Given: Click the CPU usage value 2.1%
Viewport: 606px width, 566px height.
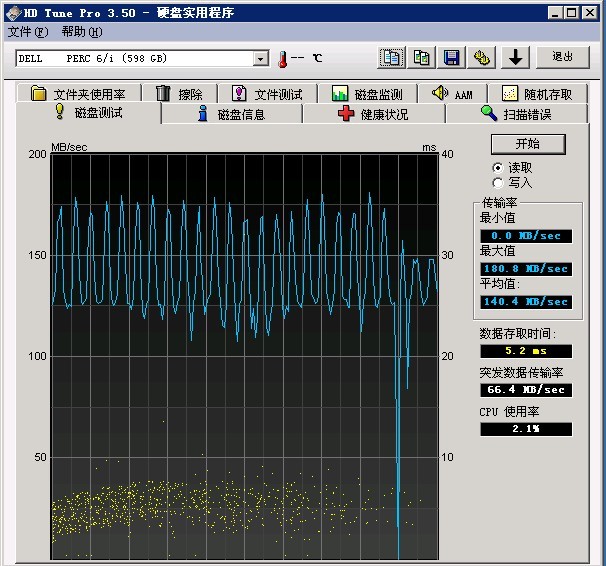Looking at the screenshot, I should [x=526, y=428].
